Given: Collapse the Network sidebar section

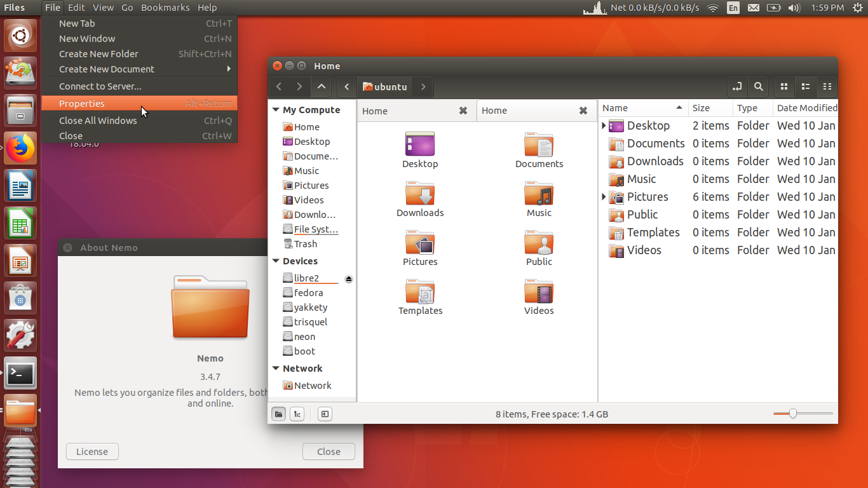Looking at the screenshot, I should click(x=276, y=369).
